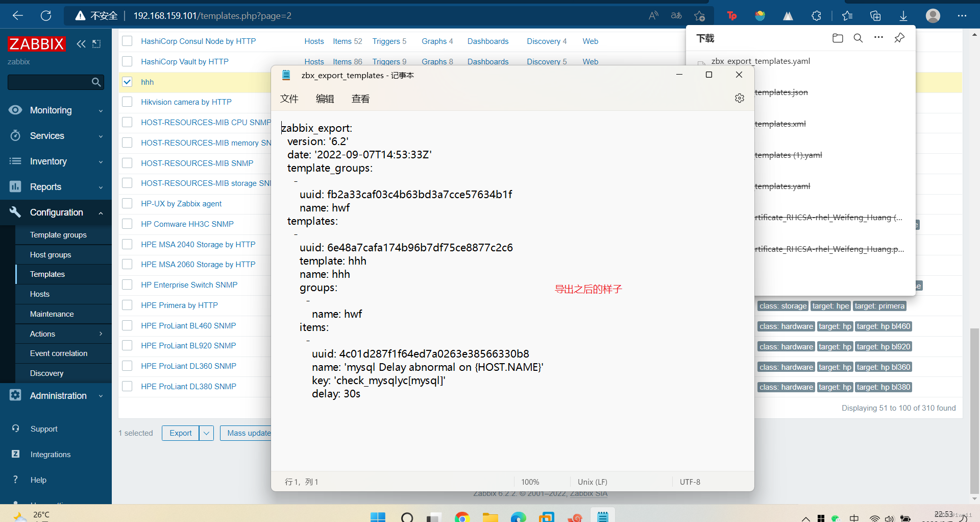
Task: Check Hikvision camera by HTTP checkbox
Action: coord(127,102)
